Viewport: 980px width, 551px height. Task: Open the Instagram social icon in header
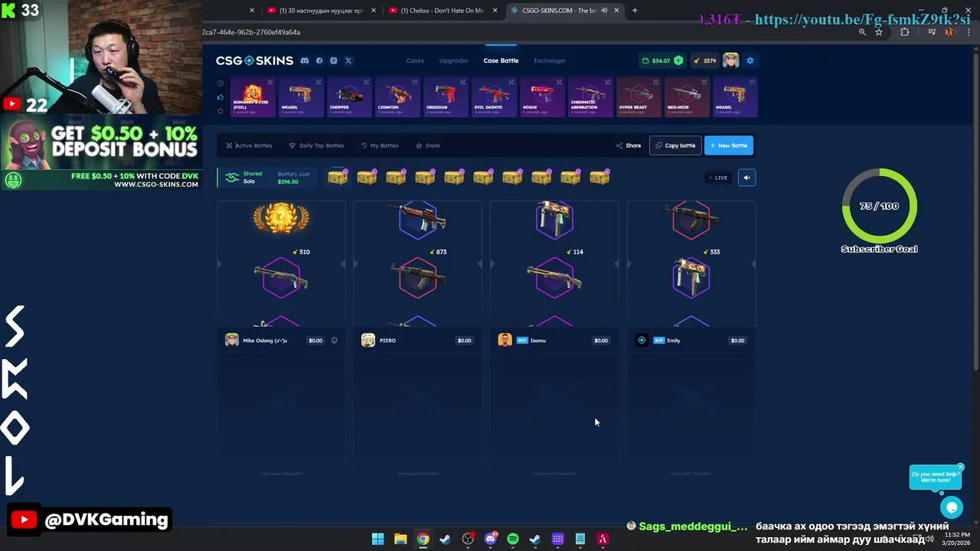coord(333,60)
